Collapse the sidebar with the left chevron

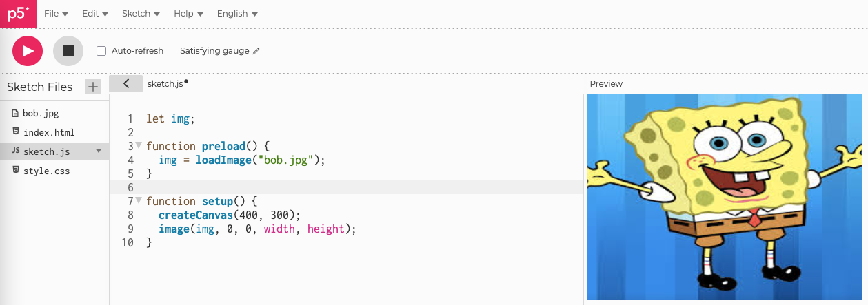point(126,83)
